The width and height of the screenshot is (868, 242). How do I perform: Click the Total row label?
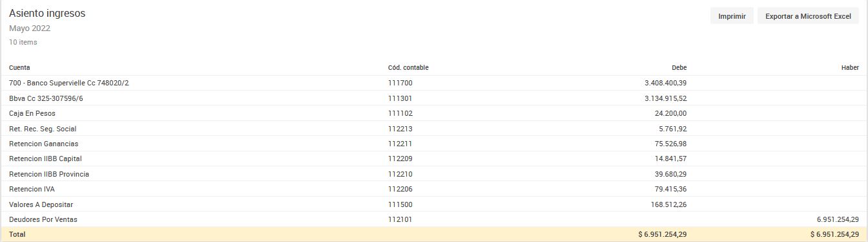[x=17, y=234]
